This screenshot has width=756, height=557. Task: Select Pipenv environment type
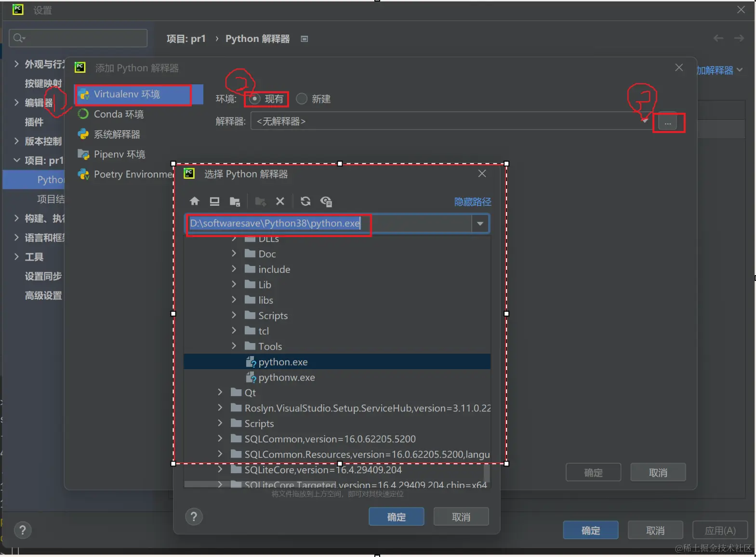(119, 154)
